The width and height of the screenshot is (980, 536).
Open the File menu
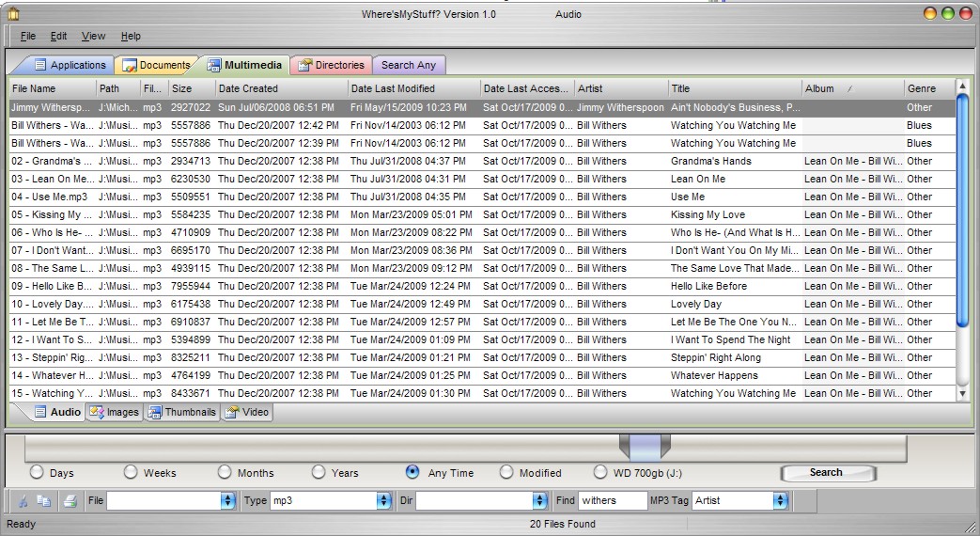click(28, 37)
